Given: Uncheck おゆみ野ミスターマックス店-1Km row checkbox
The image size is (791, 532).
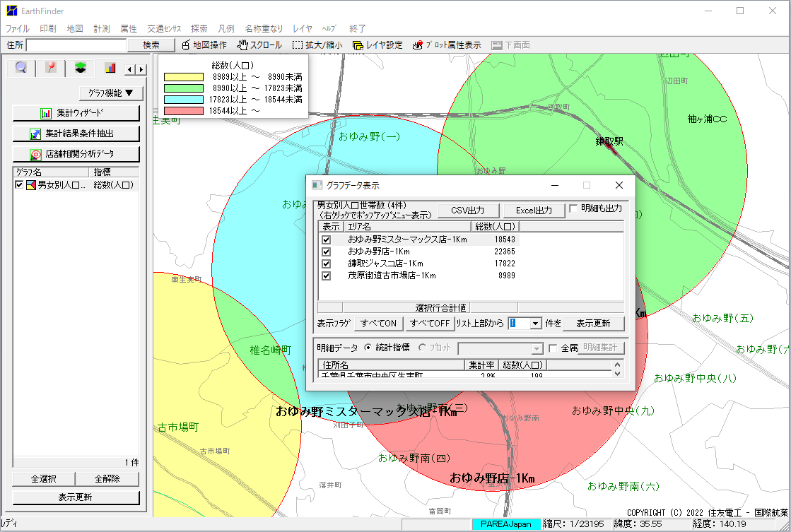Looking at the screenshot, I should pyautogui.click(x=327, y=240).
